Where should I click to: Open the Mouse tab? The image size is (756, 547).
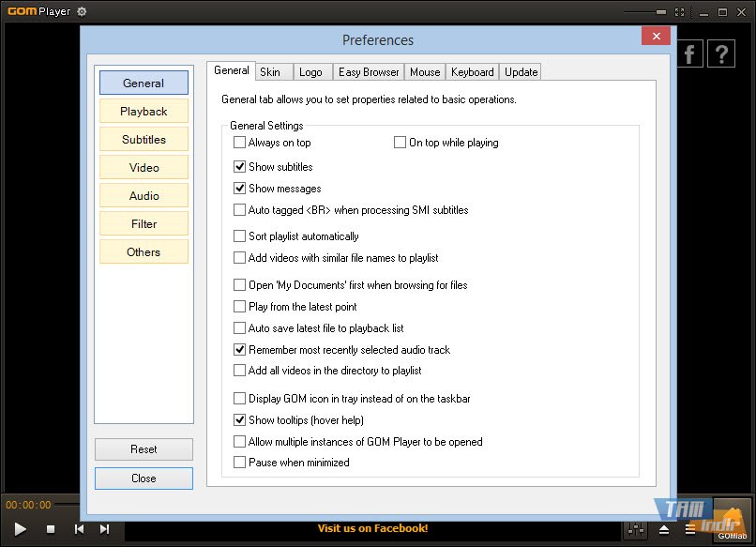tap(425, 72)
